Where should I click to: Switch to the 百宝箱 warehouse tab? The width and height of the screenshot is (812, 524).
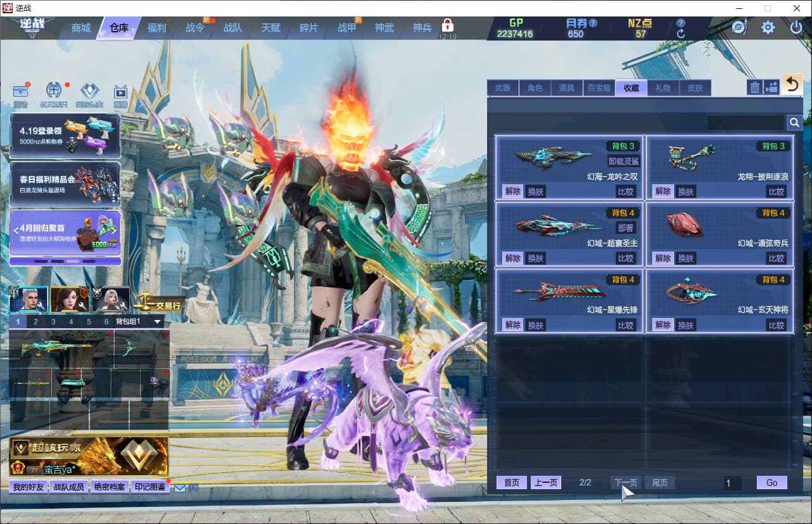click(599, 88)
